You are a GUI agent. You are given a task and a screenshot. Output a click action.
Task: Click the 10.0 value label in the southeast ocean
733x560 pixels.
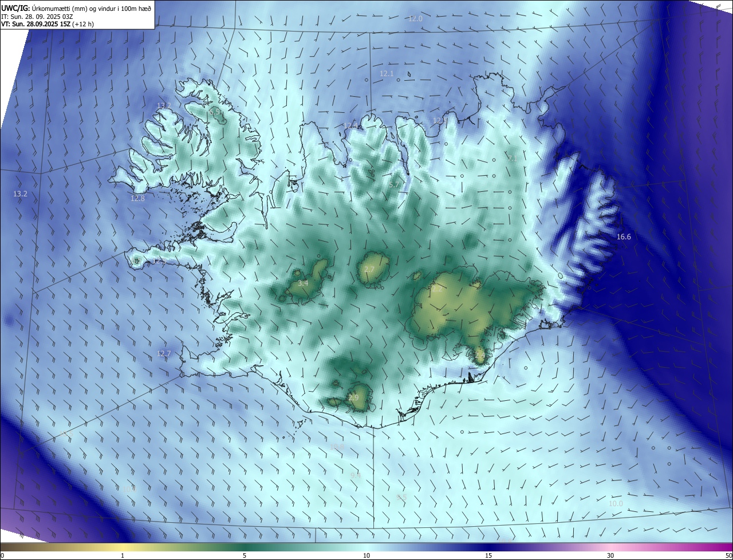[x=616, y=503]
